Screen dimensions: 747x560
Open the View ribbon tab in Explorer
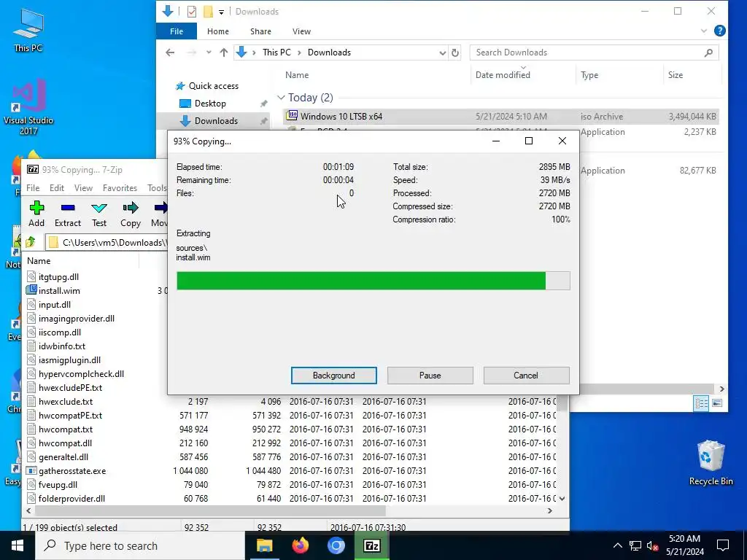point(301,31)
